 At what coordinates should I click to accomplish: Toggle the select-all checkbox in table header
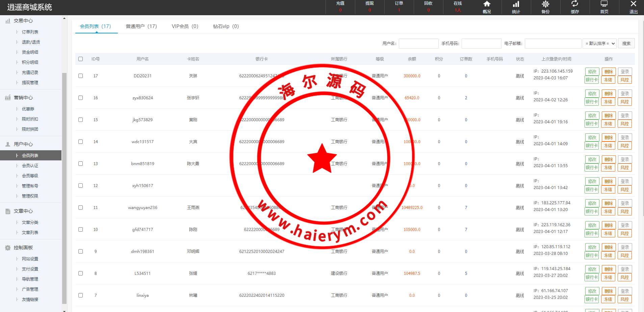[80, 59]
